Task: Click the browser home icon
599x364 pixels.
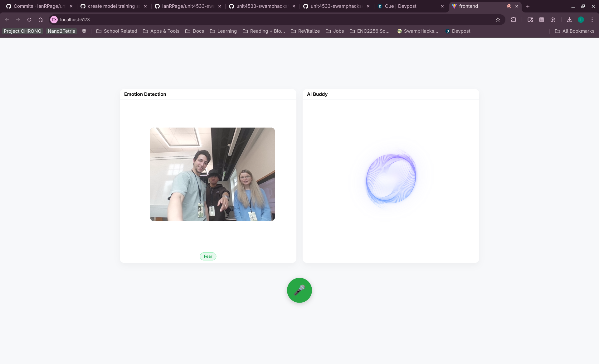Action: 41,20
